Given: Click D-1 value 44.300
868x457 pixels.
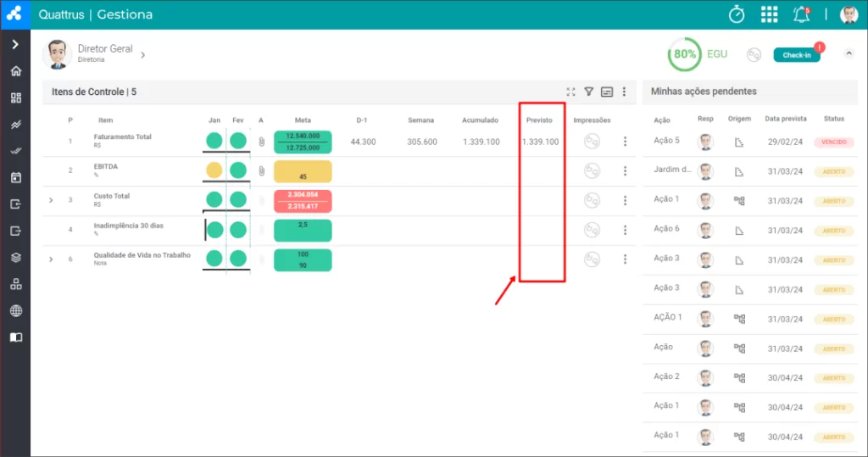Looking at the screenshot, I should tap(363, 142).
